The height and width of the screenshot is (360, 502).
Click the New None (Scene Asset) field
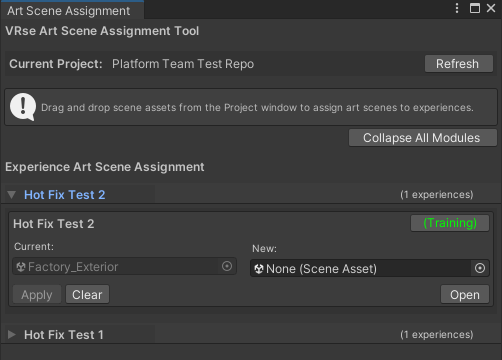click(x=370, y=268)
